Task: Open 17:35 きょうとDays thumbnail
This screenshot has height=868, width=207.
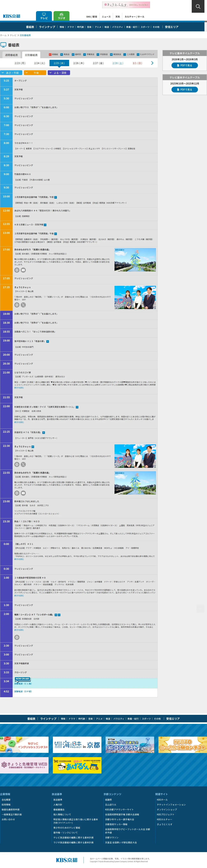Action: (x=135, y=298)
